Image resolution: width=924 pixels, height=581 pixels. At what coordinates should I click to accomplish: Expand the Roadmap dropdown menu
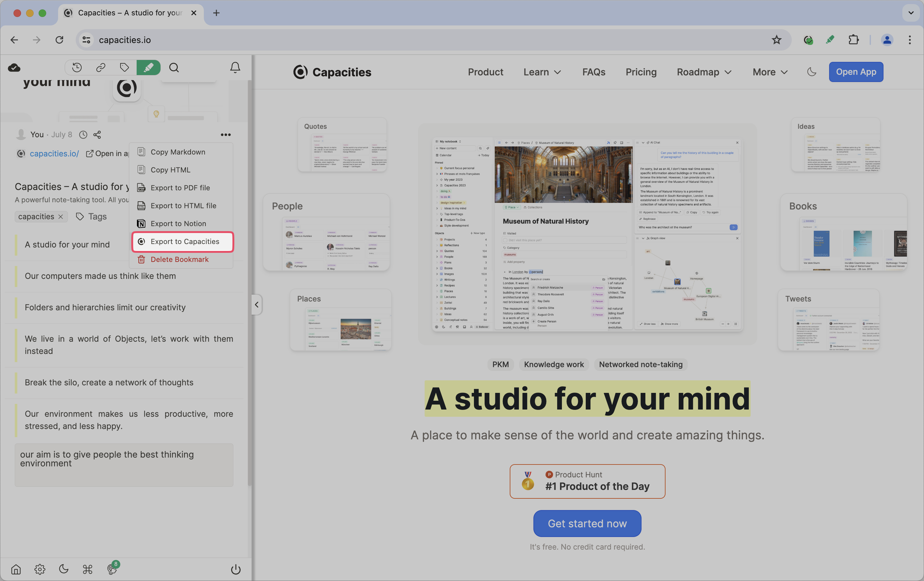[x=704, y=72]
